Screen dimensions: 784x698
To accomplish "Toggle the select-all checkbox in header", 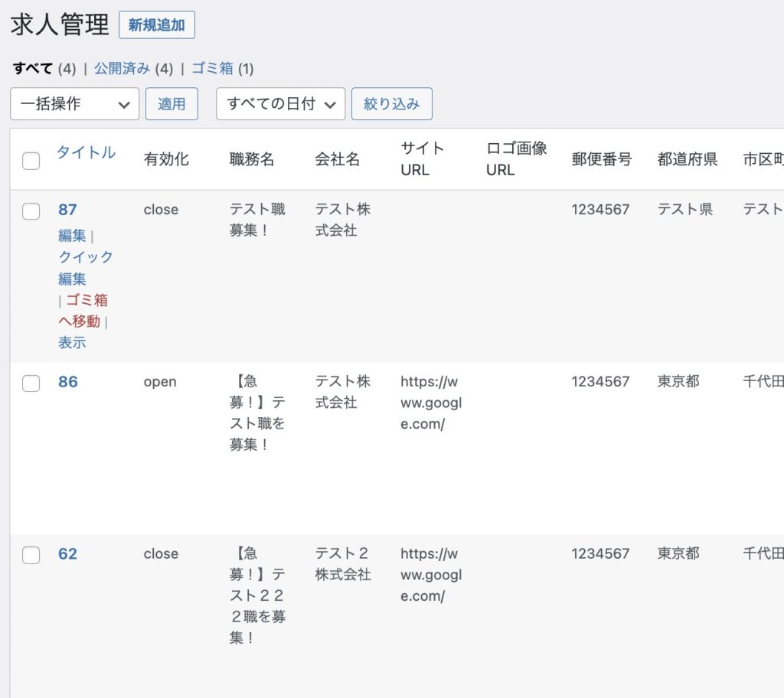I will click(x=31, y=161).
